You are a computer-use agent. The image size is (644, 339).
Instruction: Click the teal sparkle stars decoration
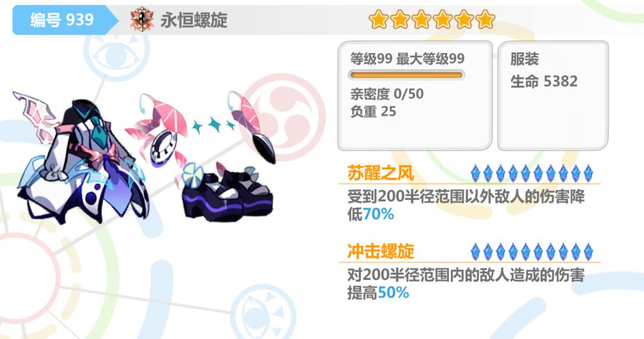[213, 125]
